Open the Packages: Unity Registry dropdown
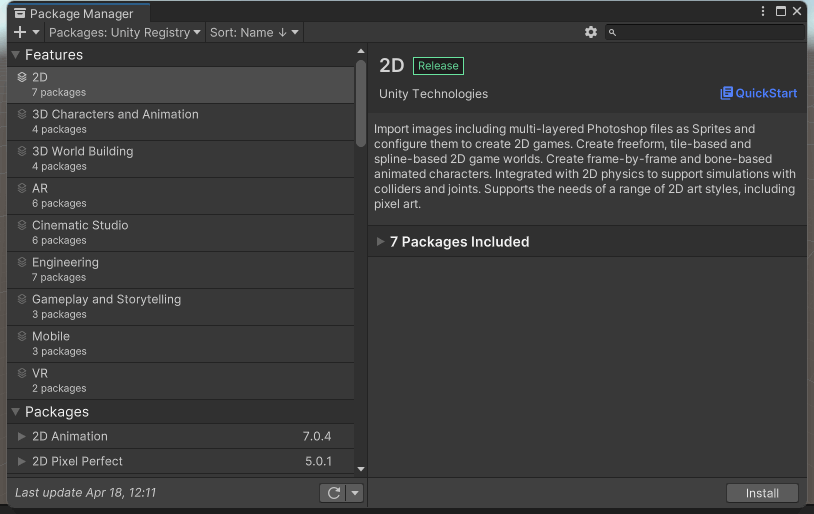Image resolution: width=814 pixels, height=514 pixels. (x=125, y=32)
